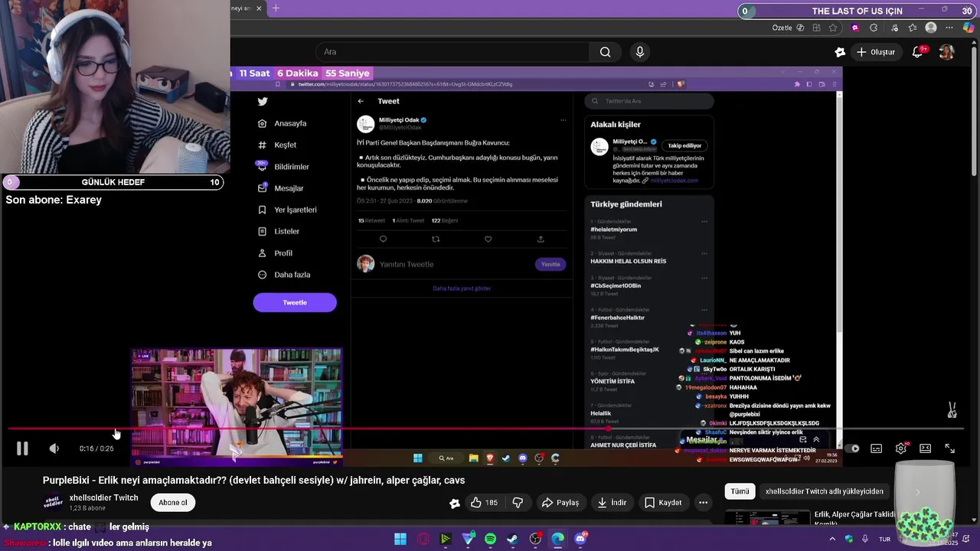This screenshot has width=980, height=551.
Task: Open the browser profile icon
Action: (x=931, y=28)
